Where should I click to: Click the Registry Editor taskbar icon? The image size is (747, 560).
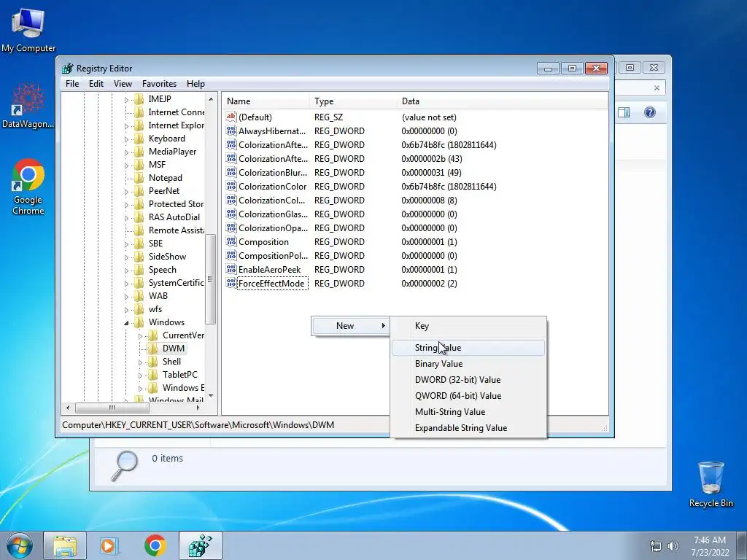[x=200, y=545]
